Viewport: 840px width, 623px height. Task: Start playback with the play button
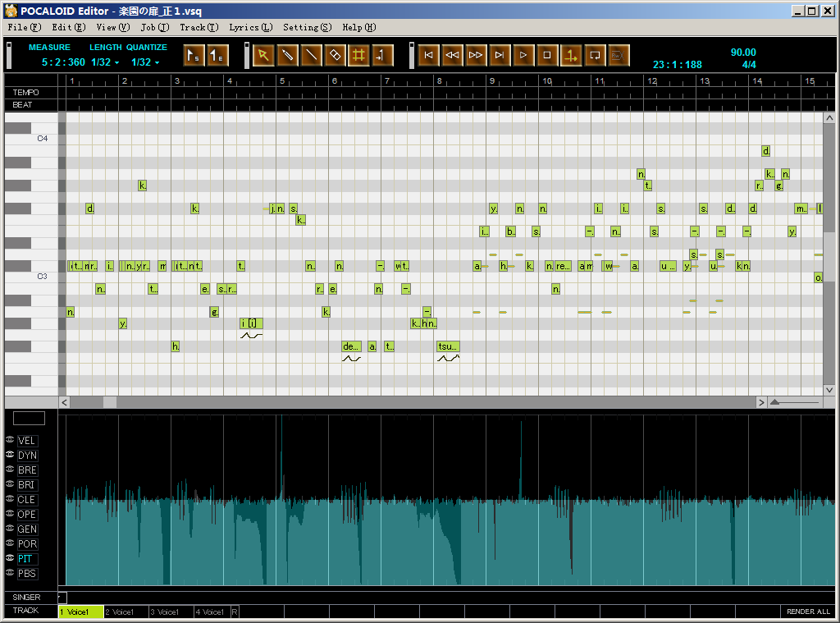pos(523,55)
